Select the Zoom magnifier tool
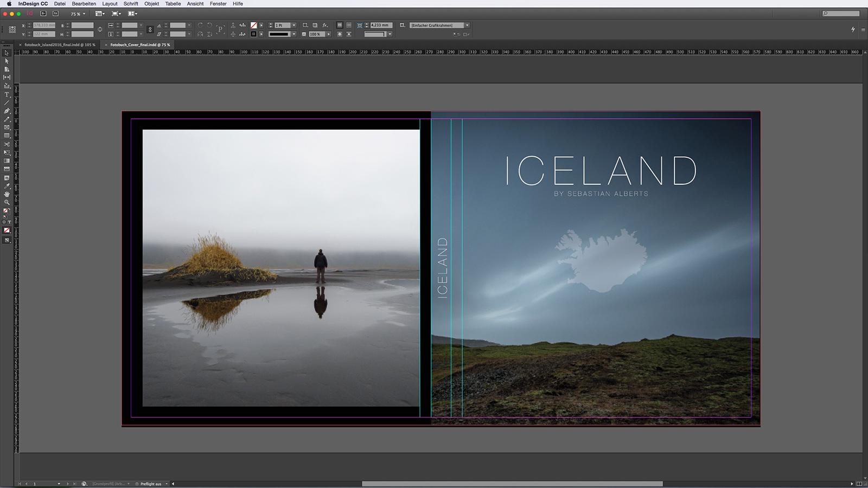Image resolution: width=868 pixels, height=488 pixels. 7,203
